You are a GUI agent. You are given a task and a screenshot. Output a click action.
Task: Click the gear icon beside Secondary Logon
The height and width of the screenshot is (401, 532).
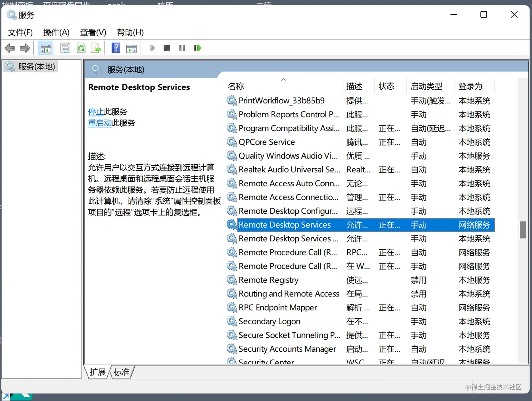click(x=232, y=321)
